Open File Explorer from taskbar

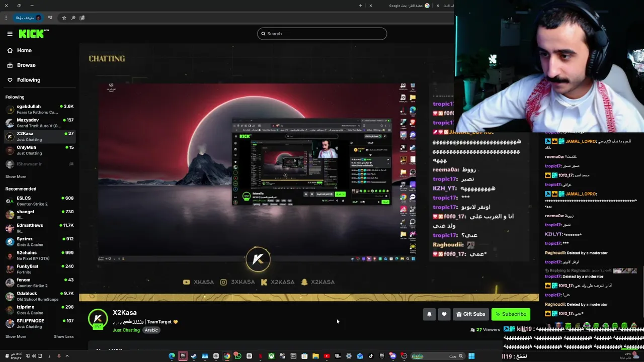point(315,356)
